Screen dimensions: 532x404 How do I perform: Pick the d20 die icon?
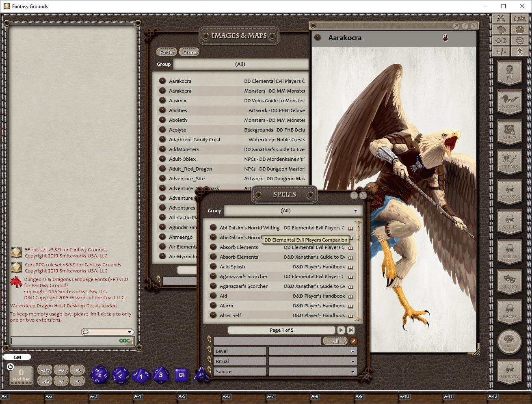[x=99, y=375]
